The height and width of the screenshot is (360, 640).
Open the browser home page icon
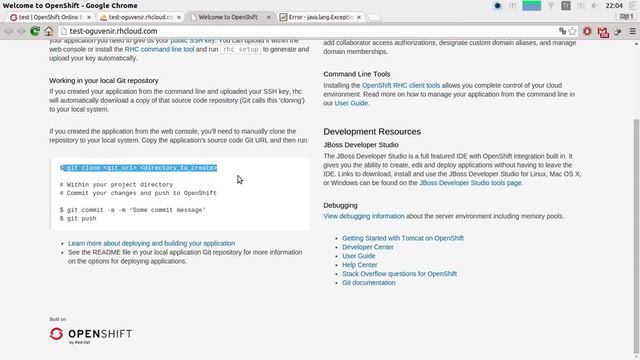click(x=49, y=31)
